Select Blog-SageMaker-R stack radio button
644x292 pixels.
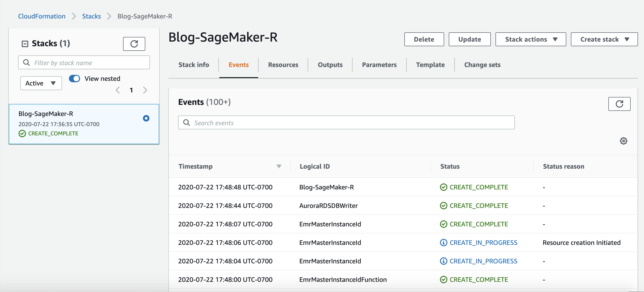pyautogui.click(x=146, y=118)
